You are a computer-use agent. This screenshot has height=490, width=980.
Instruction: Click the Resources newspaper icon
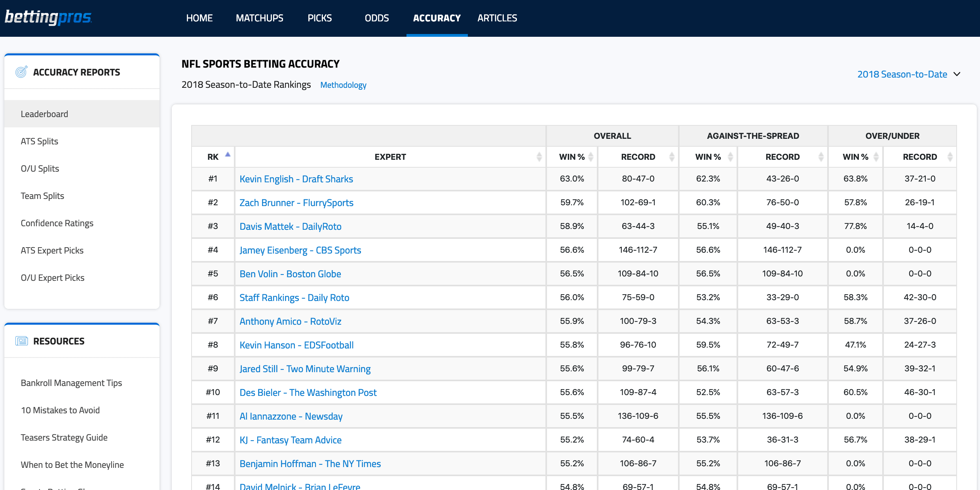22,341
